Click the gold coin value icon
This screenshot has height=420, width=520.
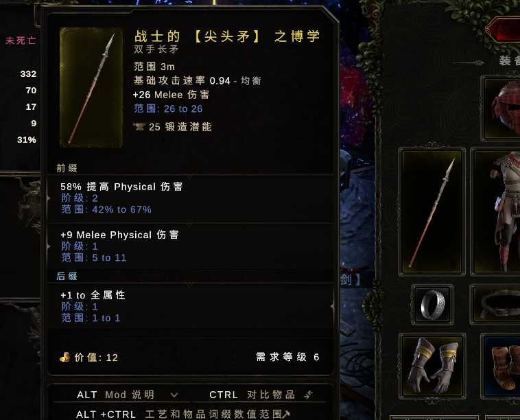click(x=64, y=357)
